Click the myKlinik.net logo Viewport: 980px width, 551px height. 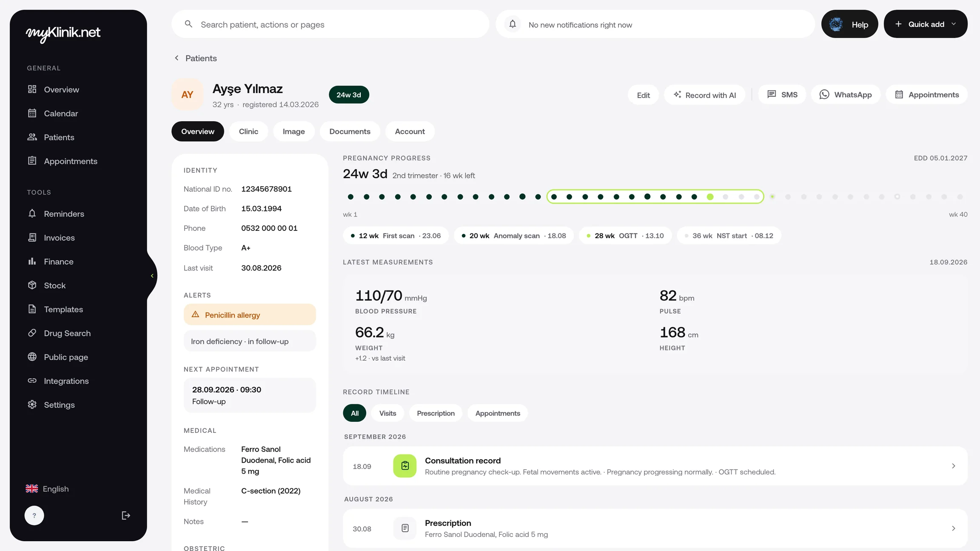(63, 33)
